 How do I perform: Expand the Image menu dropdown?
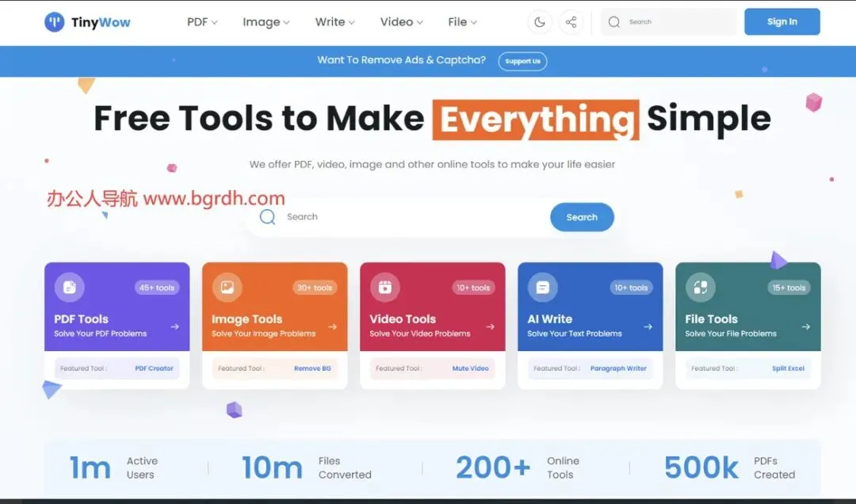(266, 22)
